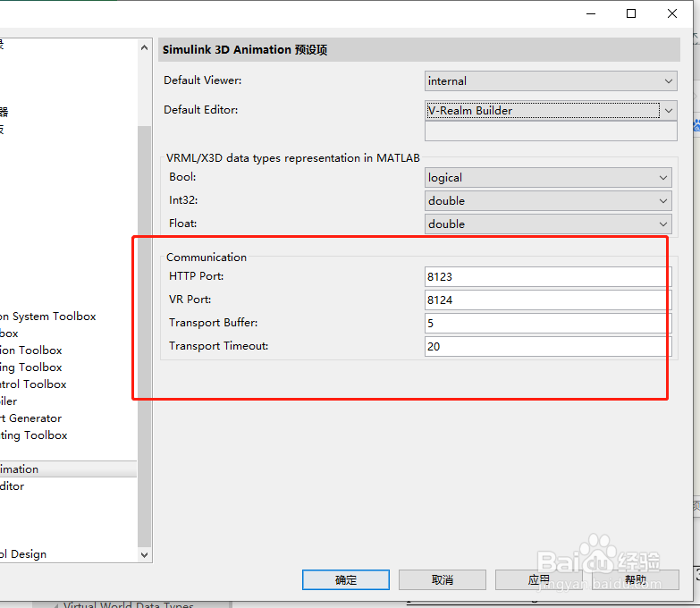Click the 'Transport Timeout:' label
700x608 pixels.
pos(219,346)
